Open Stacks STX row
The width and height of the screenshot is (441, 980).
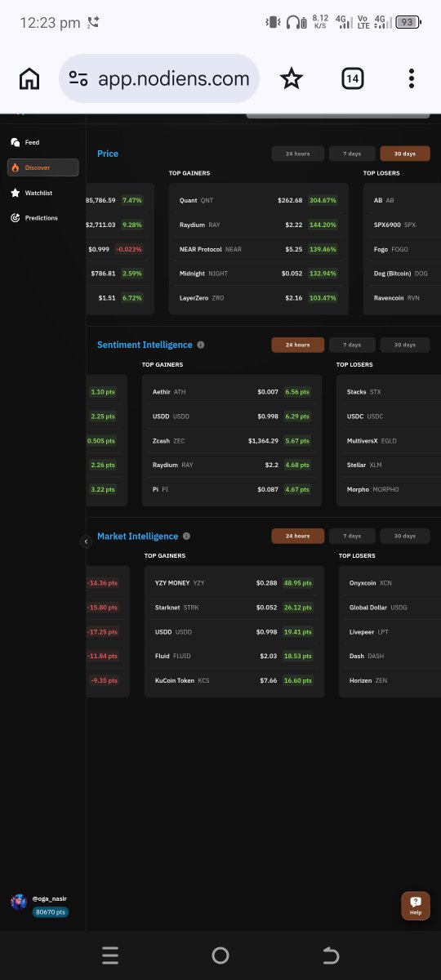pos(389,392)
